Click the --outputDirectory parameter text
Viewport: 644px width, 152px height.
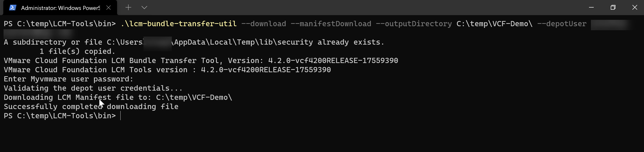(x=414, y=24)
